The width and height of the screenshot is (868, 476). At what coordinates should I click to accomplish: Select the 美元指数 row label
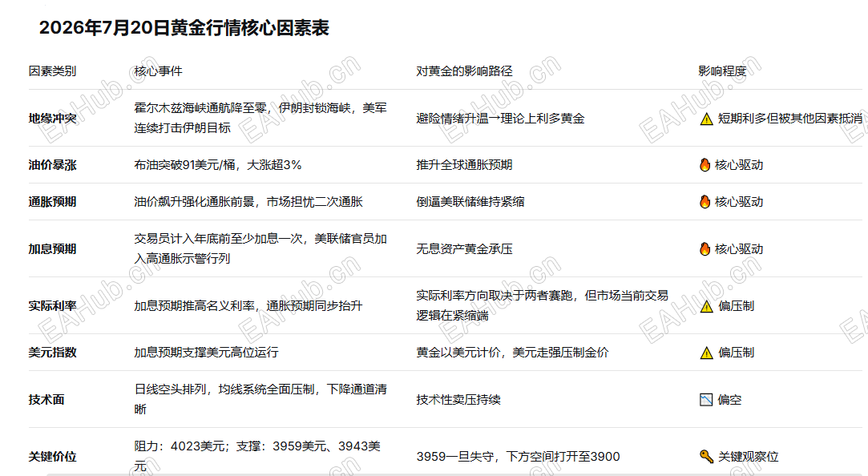click(52, 353)
